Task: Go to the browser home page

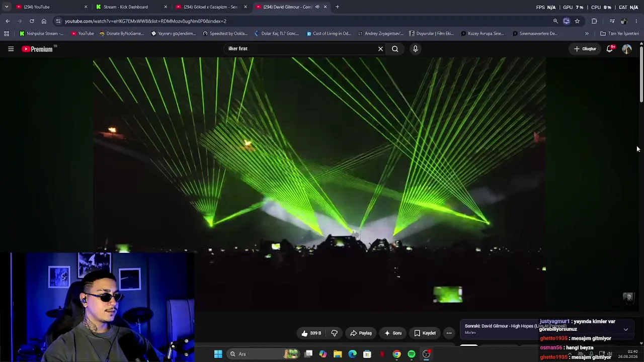Action: 44,21
